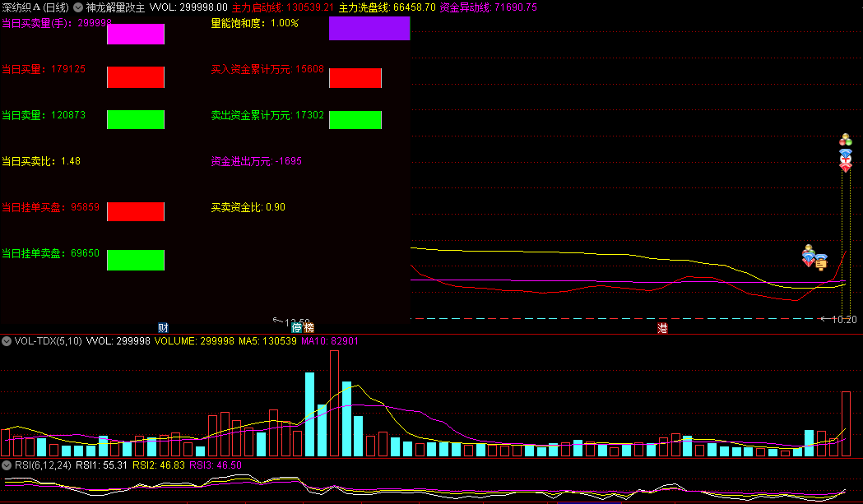Click the 当日卖量: 120873 text
Screen dimensions: 863x504
pyautogui.click(x=44, y=115)
